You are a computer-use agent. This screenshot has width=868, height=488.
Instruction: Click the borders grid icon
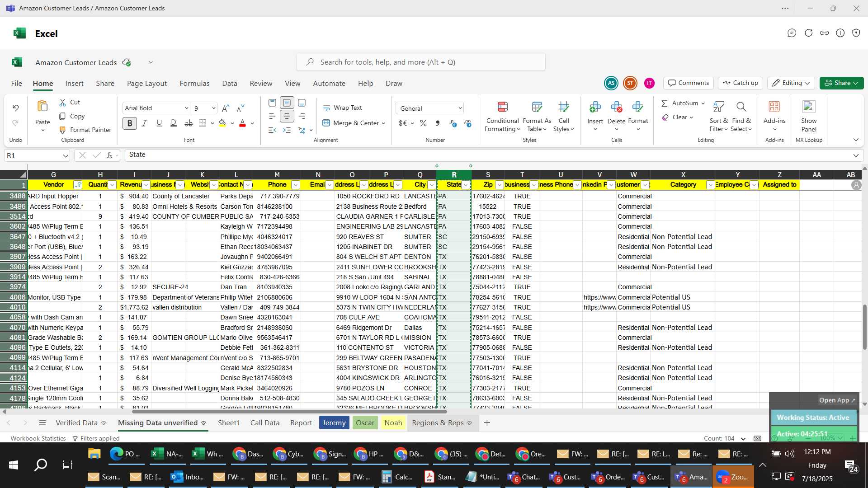pos(203,123)
